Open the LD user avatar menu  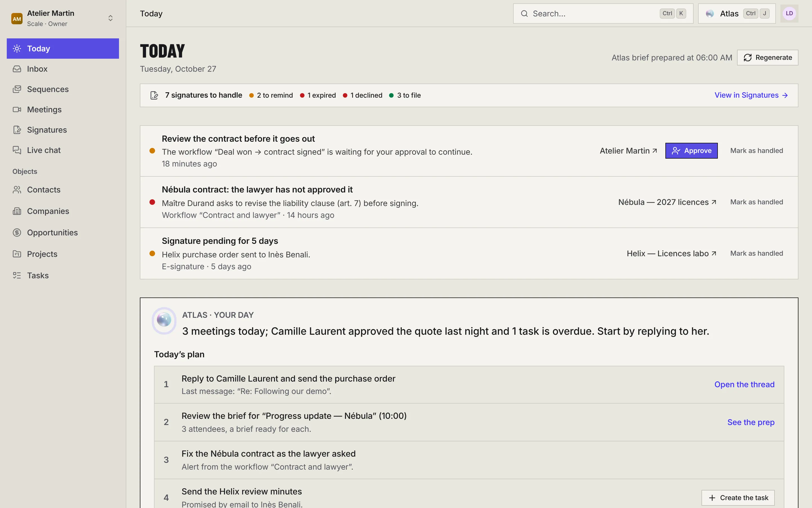pyautogui.click(x=789, y=14)
